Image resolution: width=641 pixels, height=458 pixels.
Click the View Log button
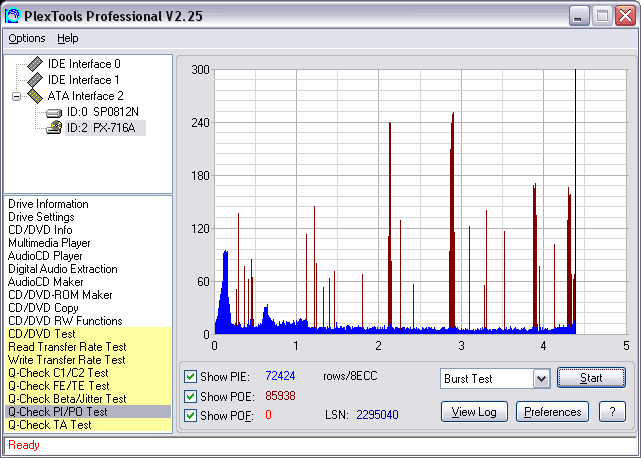point(474,412)
